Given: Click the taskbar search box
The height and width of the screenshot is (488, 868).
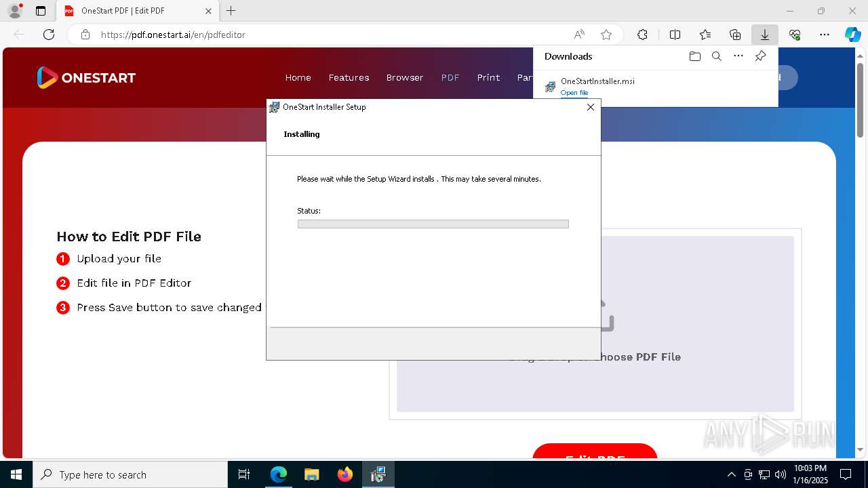Looking at the screenshot, I should click(130, 474).
